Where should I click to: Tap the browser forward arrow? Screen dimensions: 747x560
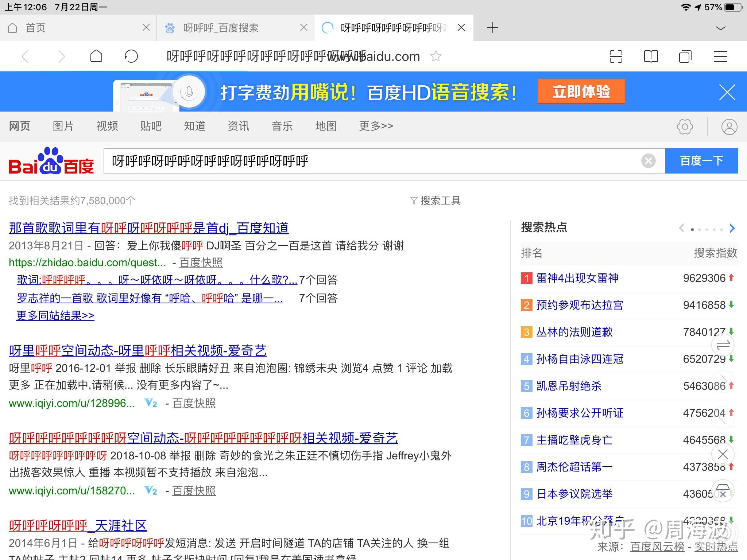pos(61,57)
